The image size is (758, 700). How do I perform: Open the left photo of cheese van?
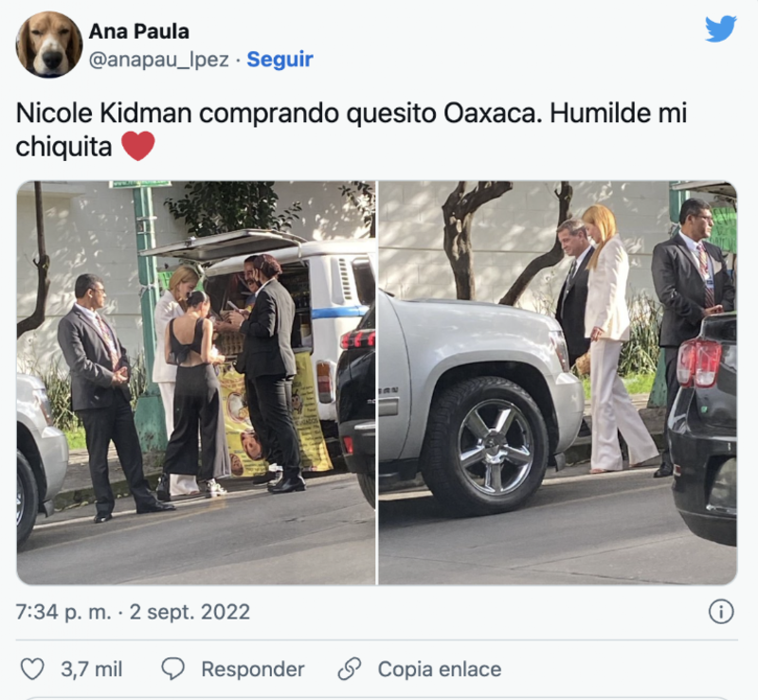point(196,383)
